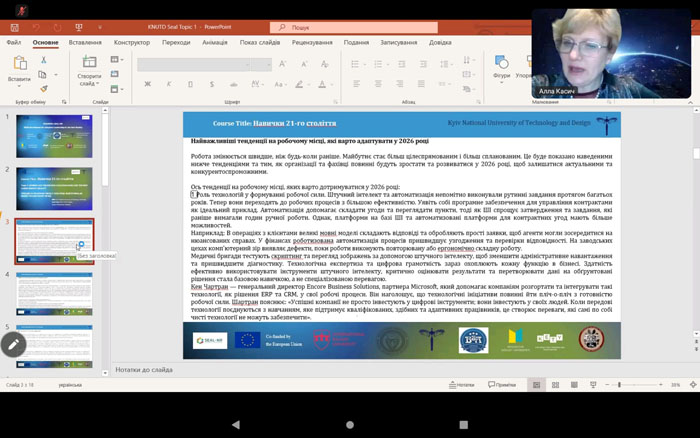This screenshot has height=438, width=700.
Task: Click the Файл (File) menu button
Action: click(x=14, y=42)
